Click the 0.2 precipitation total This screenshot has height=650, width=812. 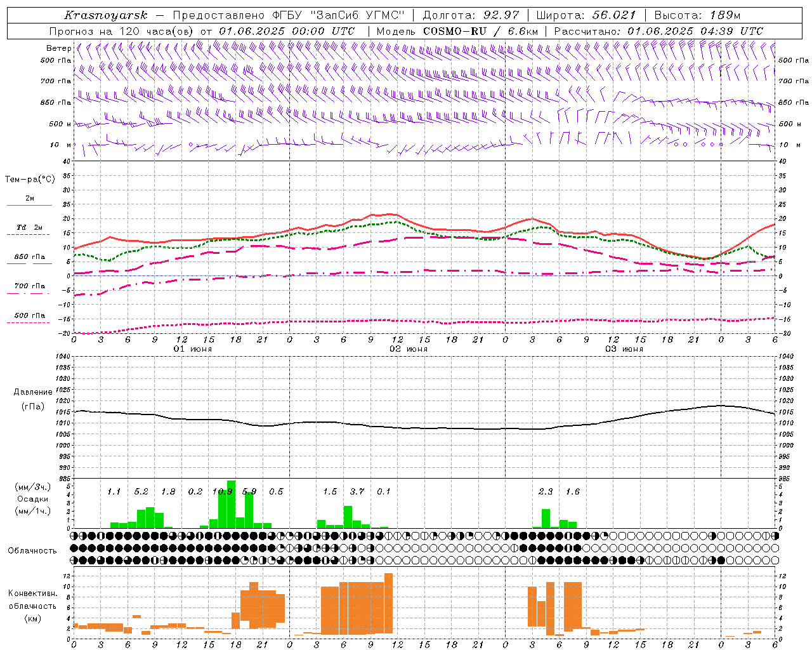point(195,492)
